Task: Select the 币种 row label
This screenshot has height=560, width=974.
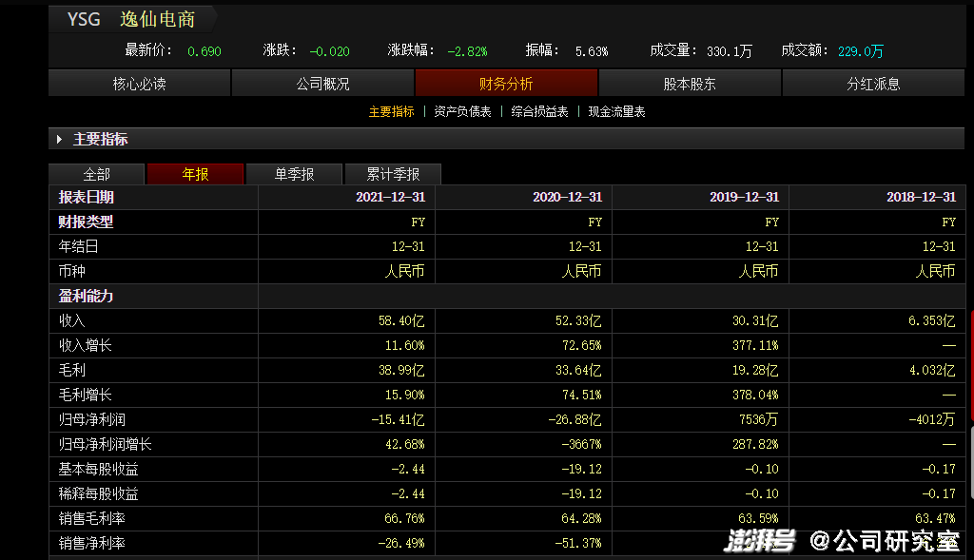Action: tap(72, 271)
